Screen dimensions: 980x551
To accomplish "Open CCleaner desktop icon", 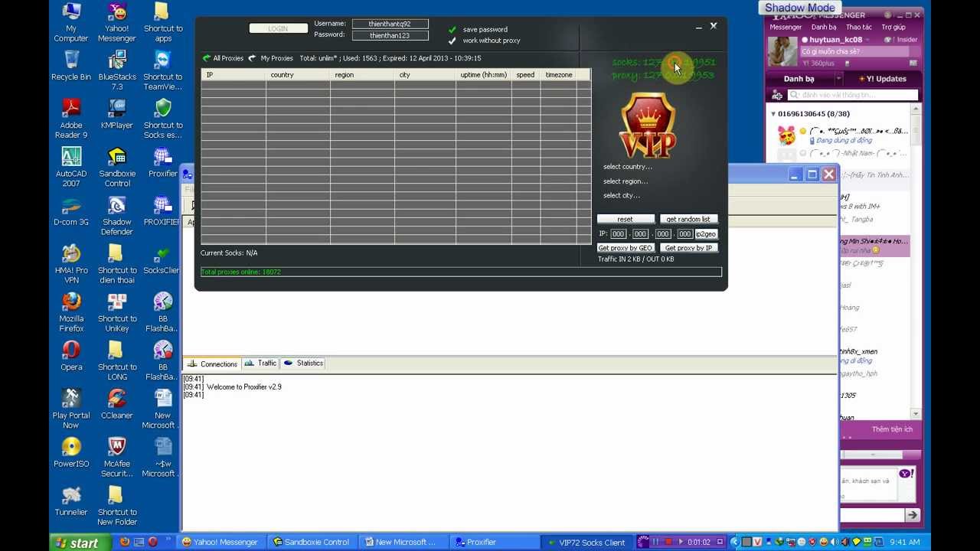I will pyautogui.click(x=117, y=403).
